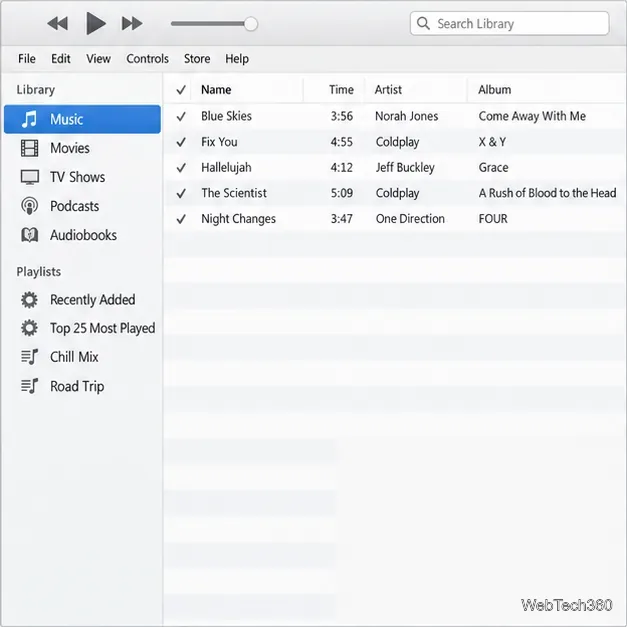Viewport: 627px width, 627px height.
Task: Select the song Hallelujah
Action: [226, 168]
